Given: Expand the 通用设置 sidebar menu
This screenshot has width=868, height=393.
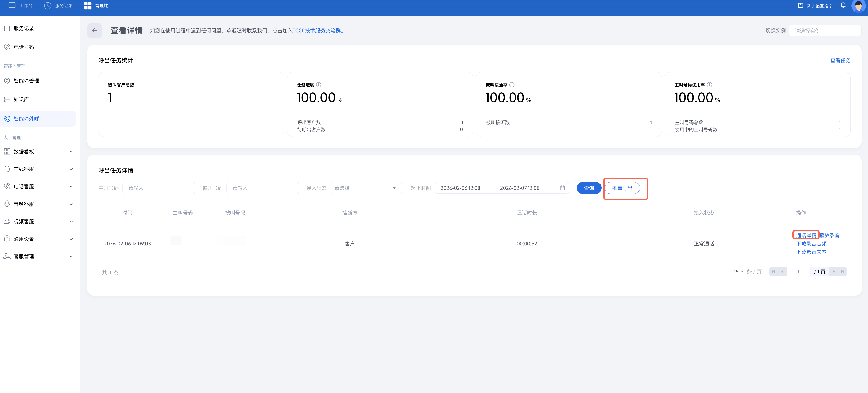Looking at the screenshot, I should [38, 239].
